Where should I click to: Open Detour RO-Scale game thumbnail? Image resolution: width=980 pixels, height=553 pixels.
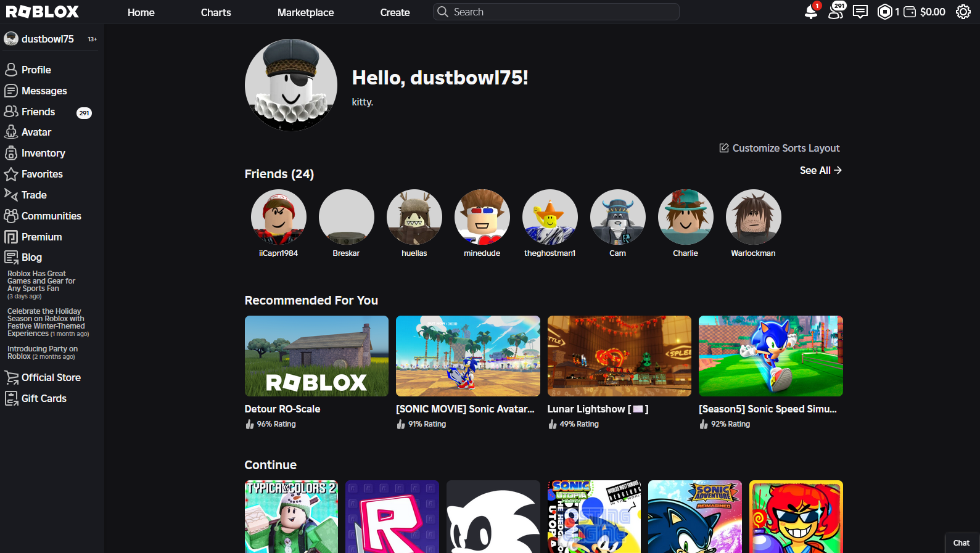[316, 356]
